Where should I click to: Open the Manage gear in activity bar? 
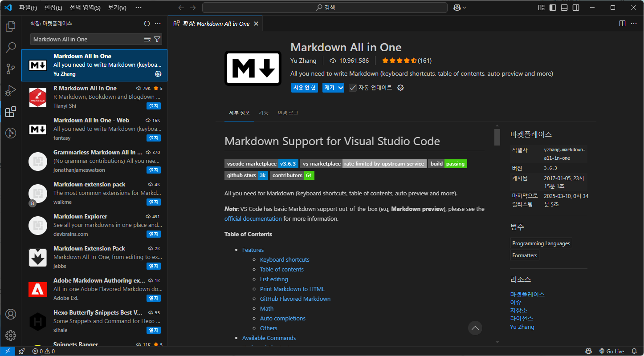click(11, 336)
